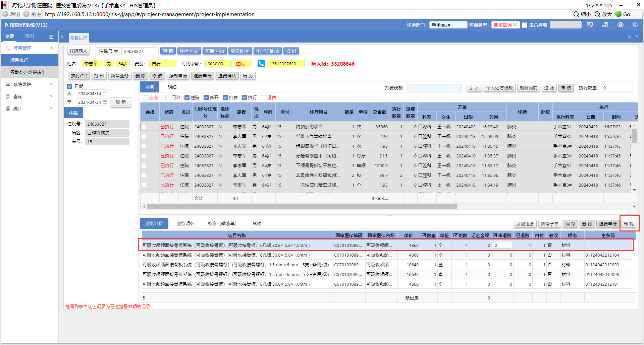Open the 医保类型 国家医保 dropdown
Viewport: 644px width, 345px height.
pos(505,25)
